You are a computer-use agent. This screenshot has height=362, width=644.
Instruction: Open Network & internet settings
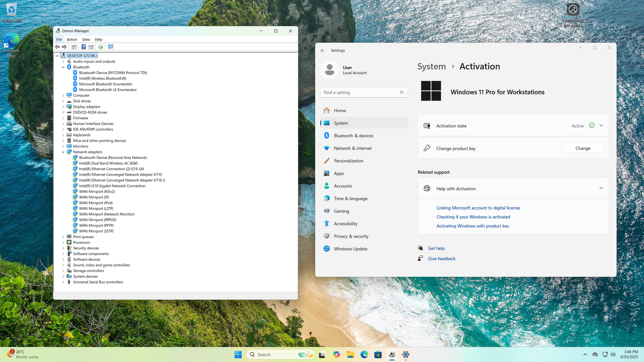coord(364,148)
